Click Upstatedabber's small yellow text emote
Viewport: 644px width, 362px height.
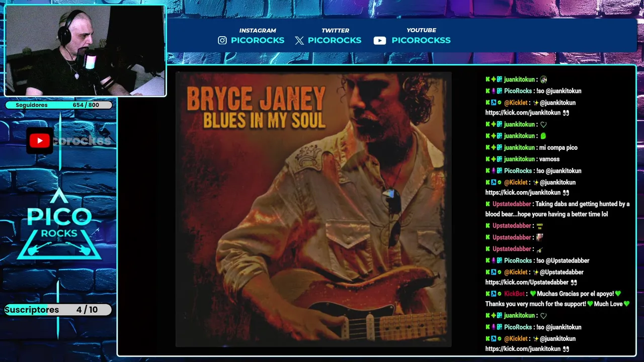pos(540,226)
